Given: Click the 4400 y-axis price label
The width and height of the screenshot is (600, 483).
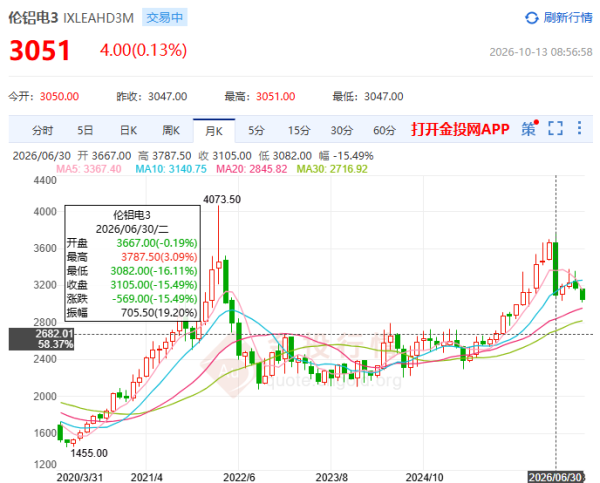Looking at the screenshot, I should pos(45,180).
